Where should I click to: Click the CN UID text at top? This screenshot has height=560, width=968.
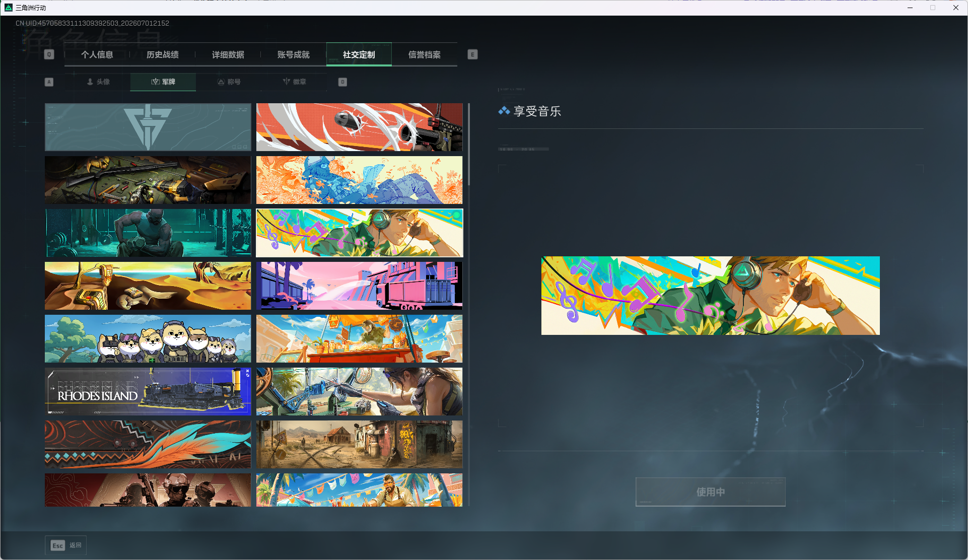pos(92,23)
